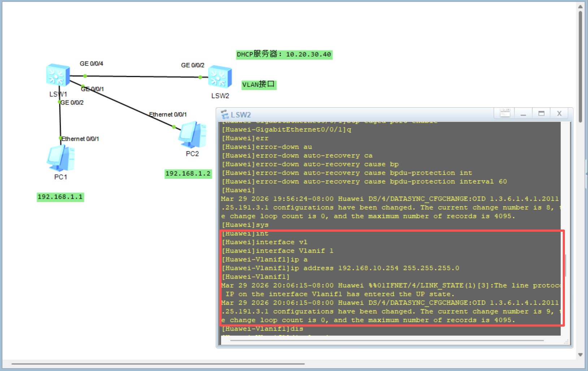Click the green port dot at LSW2 GE 0/0/2

coord(200,77)
